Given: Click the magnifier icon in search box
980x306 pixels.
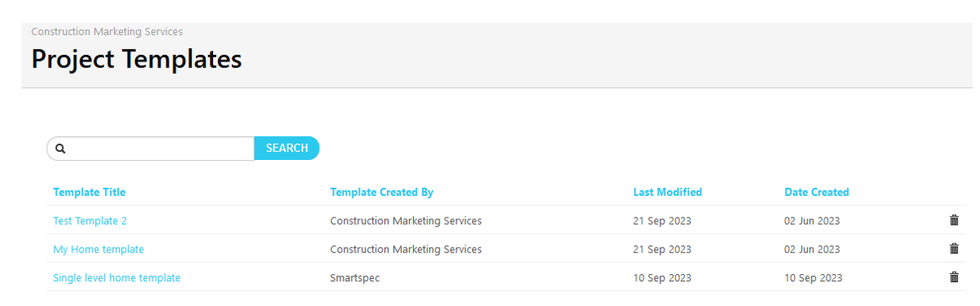Looking at the screenshot, I should tap(61, 148).
